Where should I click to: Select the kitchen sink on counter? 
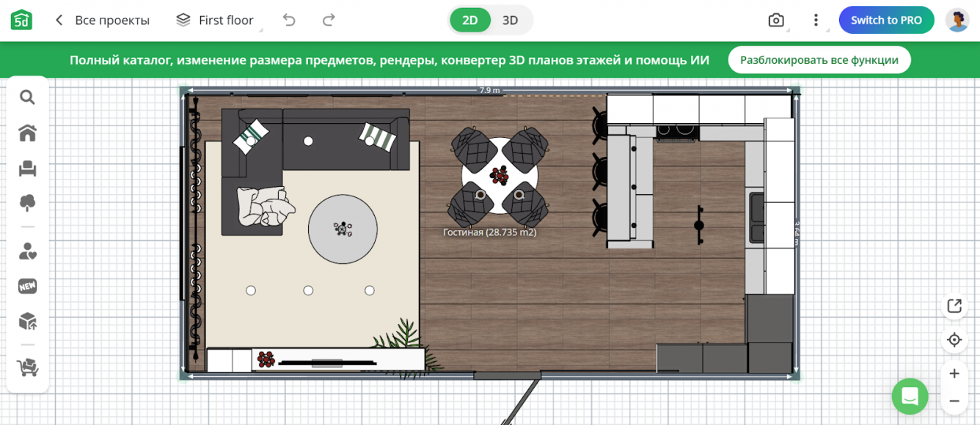pyautogui.click(x=757, y=217)
